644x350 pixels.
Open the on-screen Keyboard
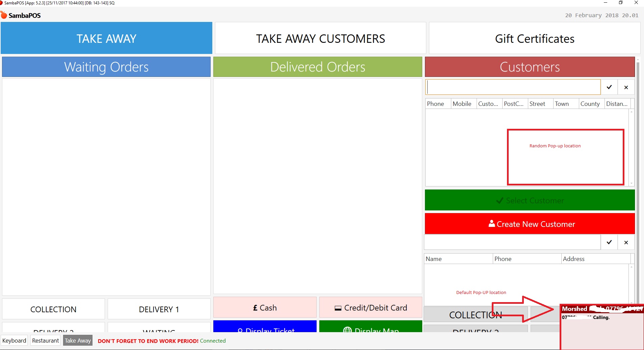14,341
